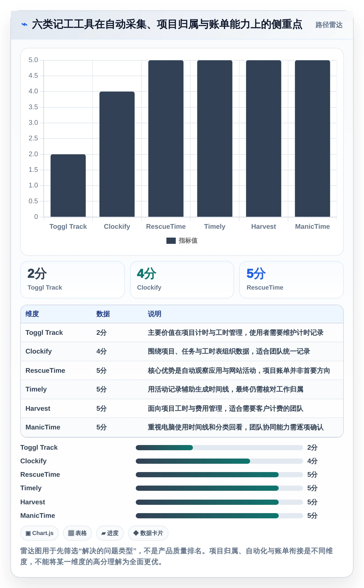
Task: Click the ManicTime x-axis label
Action: click(x=313, y=227)
